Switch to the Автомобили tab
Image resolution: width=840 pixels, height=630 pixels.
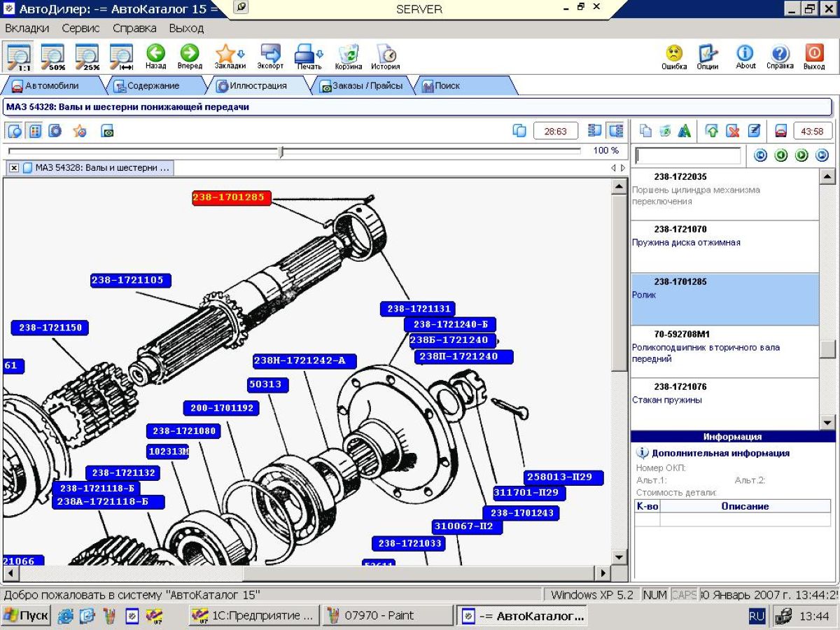pyautogui.click(x=52, y=85)
